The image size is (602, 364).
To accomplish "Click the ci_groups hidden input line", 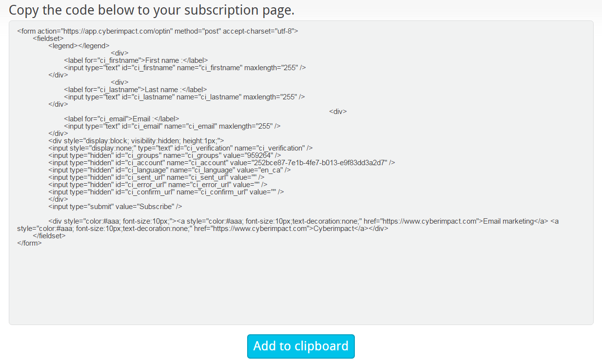I will coord(164,155).
